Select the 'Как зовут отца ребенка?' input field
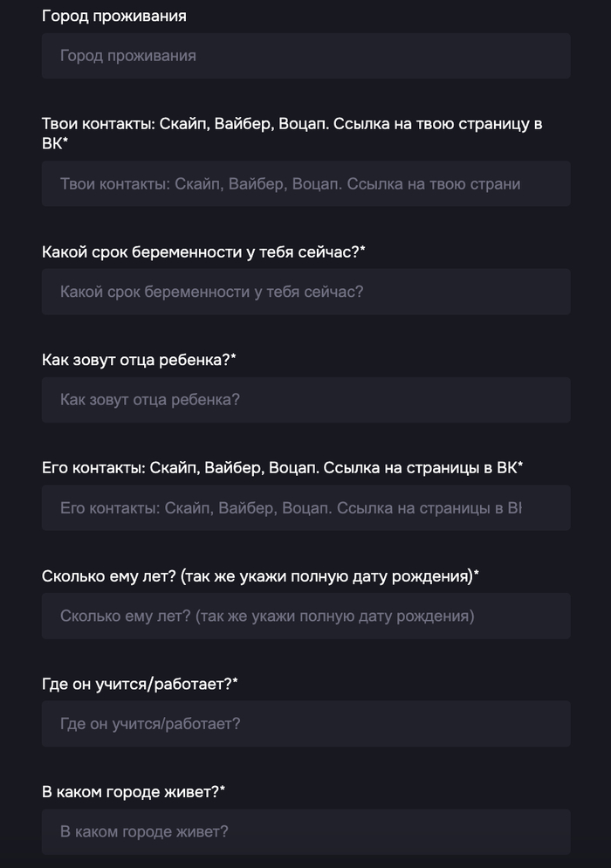This screenshot has height=868, width=611. pyautogui.click(x=305, y=400)
